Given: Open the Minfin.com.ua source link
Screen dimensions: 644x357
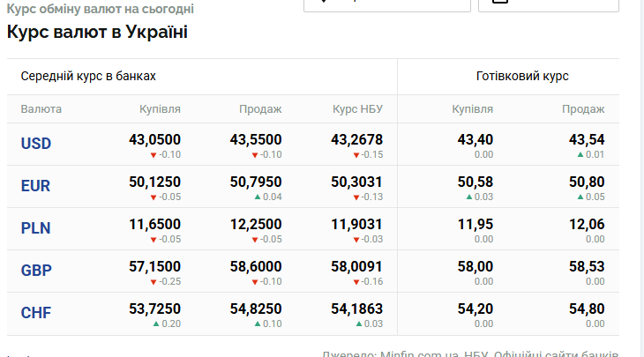Looking at the screenshot, I should point(415,353).
